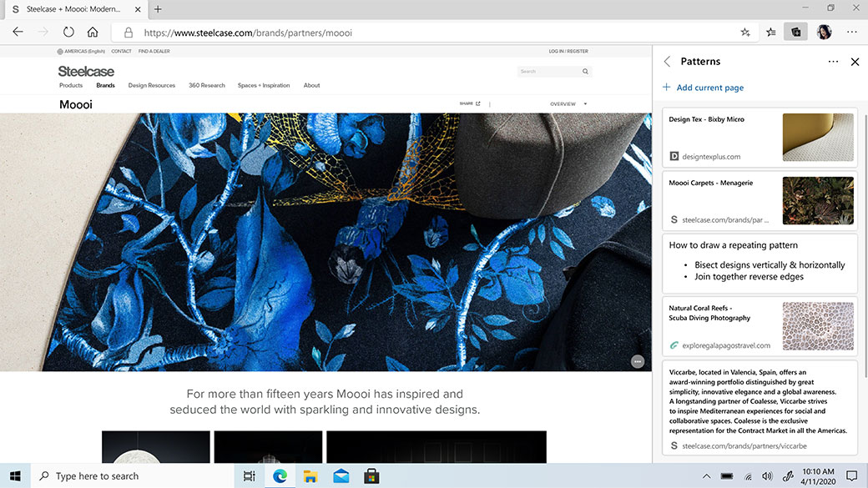Open the Collections more options menu
Image resolution: width=868 pixels, height=488 pixels.
[832, 61]
